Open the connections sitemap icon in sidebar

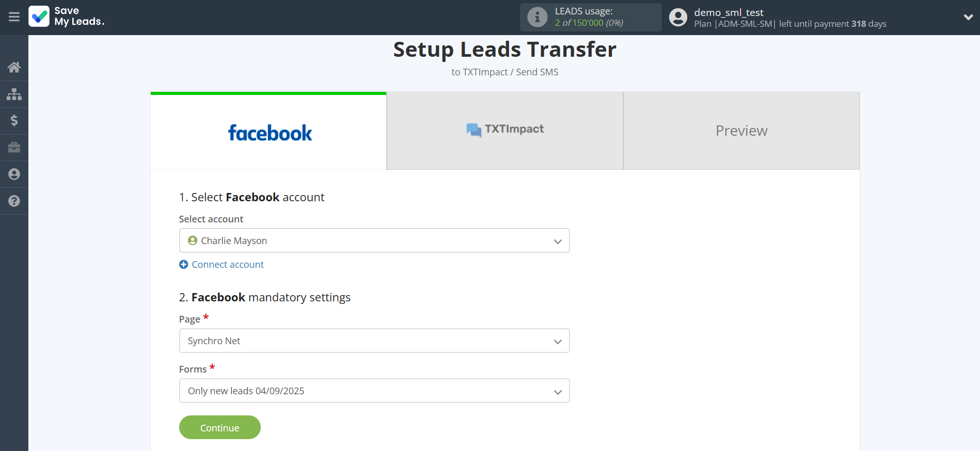(x=14, y=94)
